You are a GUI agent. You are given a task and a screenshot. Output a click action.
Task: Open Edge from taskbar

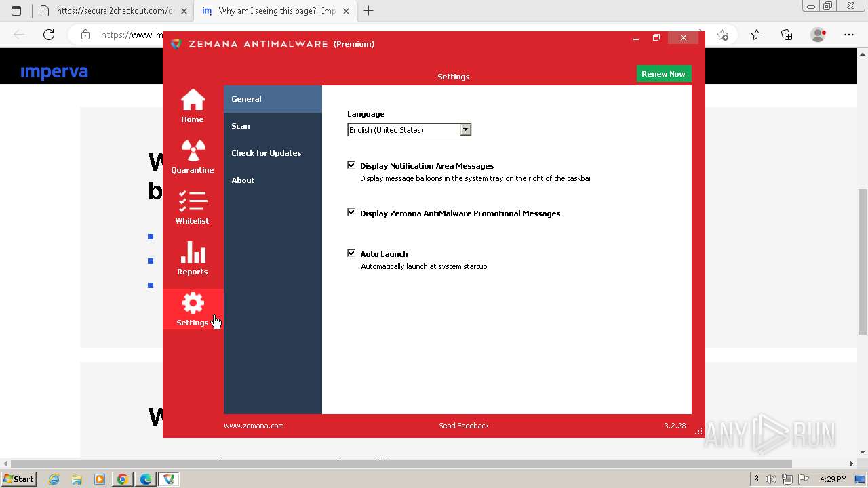tap(145, 479)
